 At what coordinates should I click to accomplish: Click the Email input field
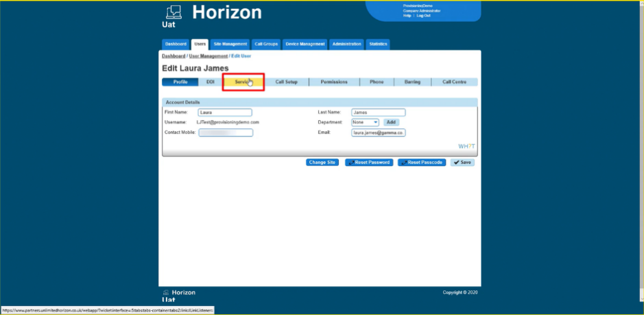[x=379, y=132]
